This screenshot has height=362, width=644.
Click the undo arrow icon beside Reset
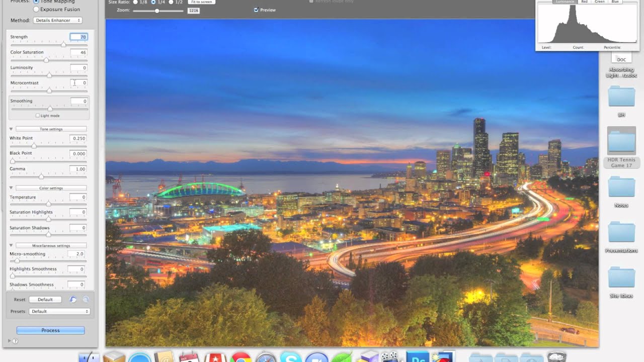tap(73, 299)
